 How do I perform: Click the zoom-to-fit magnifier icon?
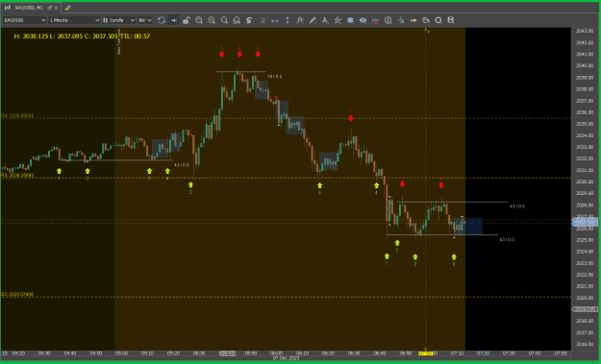[237, 20]
